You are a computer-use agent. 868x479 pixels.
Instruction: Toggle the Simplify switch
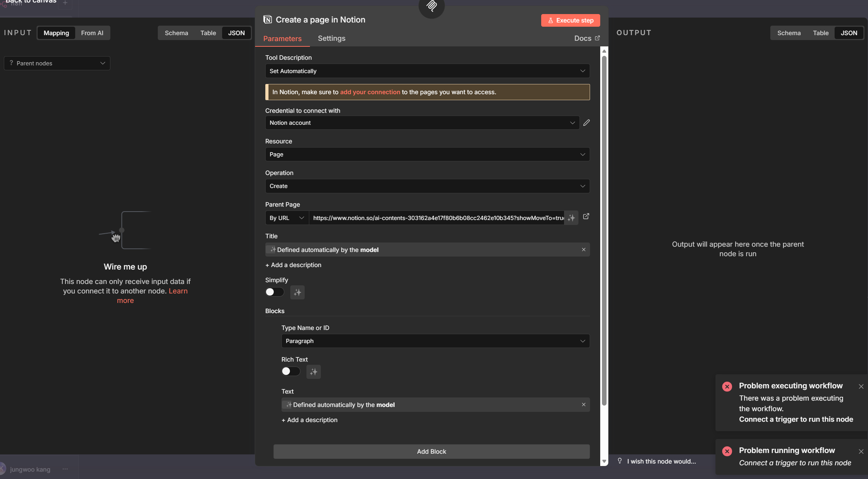click(274, 292)
